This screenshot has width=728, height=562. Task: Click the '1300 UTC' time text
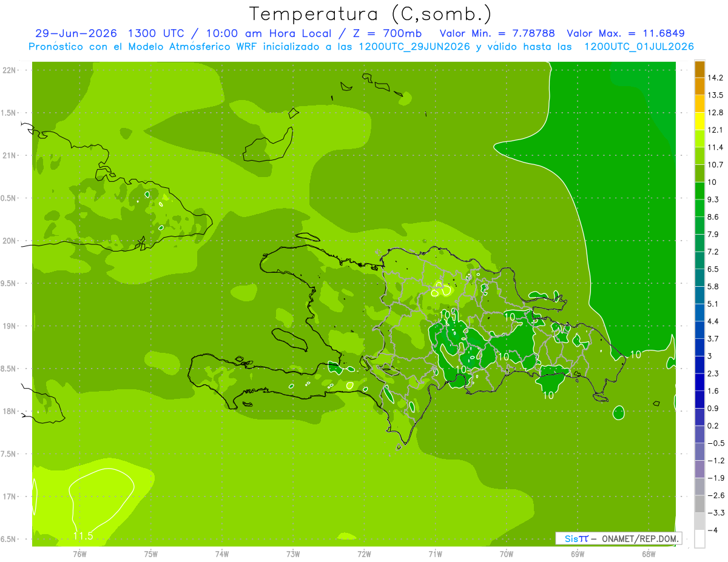coord(157,33)
